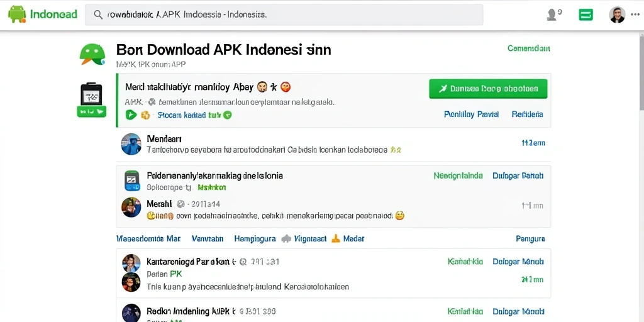Open the 'Redkn Imdenling kuBK' post title
The width and height of the screenshot is (644, 322).
click(x=191, y=311)
